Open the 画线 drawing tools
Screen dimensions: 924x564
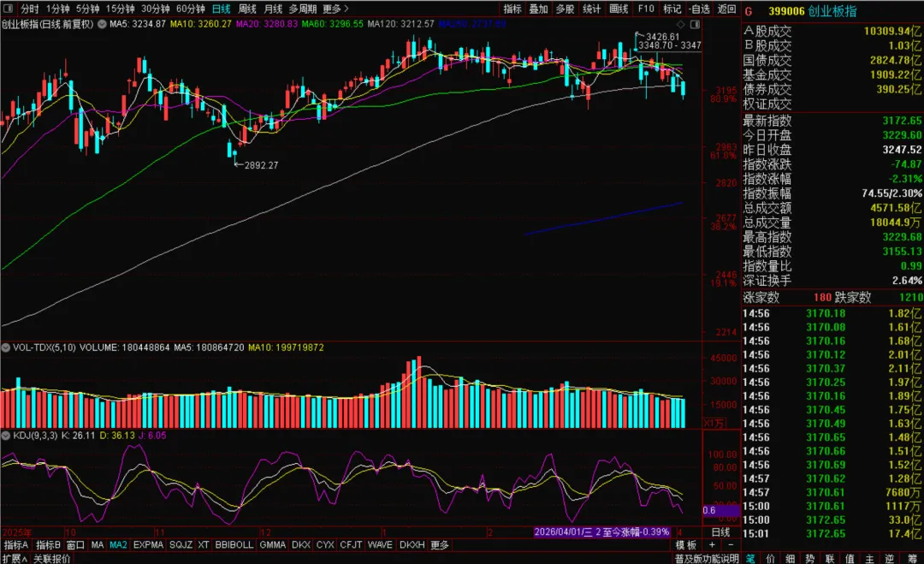tap(619, 9)
